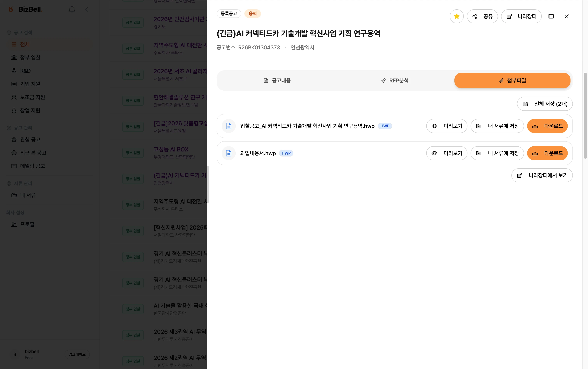The height and width of the screenshot is (369, 588).
Task: Switch to the RFP분석 tab
Action: (x=395, y=80)
